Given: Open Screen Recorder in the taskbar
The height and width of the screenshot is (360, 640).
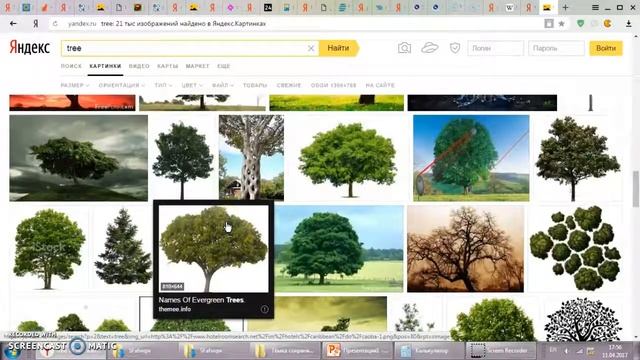Looking at the screenshot, I should click(x=501, y=350).
